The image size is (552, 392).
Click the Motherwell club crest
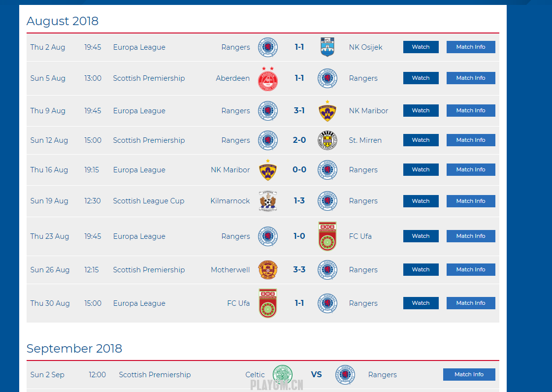click(268, 270)
